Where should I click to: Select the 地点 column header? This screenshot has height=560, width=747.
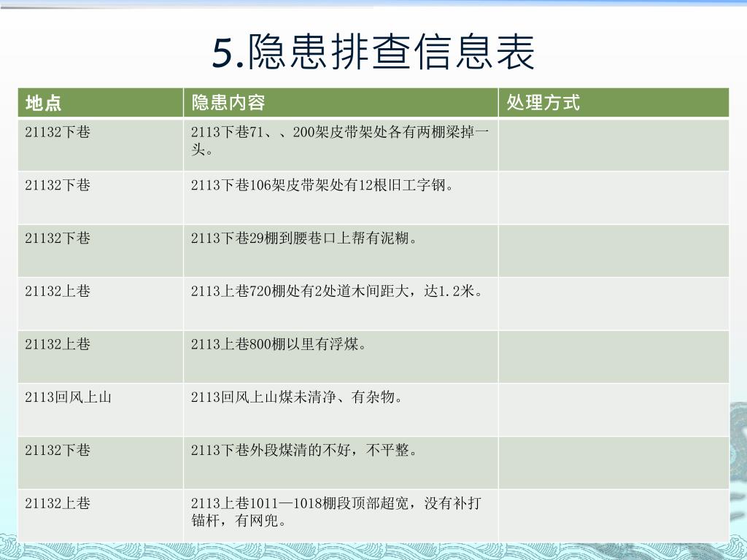pyautogui.click(x=101, y=102)
